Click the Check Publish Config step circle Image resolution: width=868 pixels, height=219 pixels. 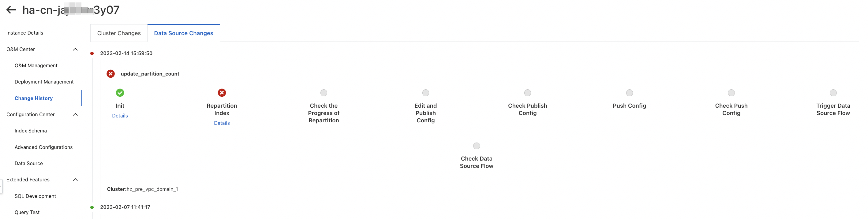pos(527,93)
